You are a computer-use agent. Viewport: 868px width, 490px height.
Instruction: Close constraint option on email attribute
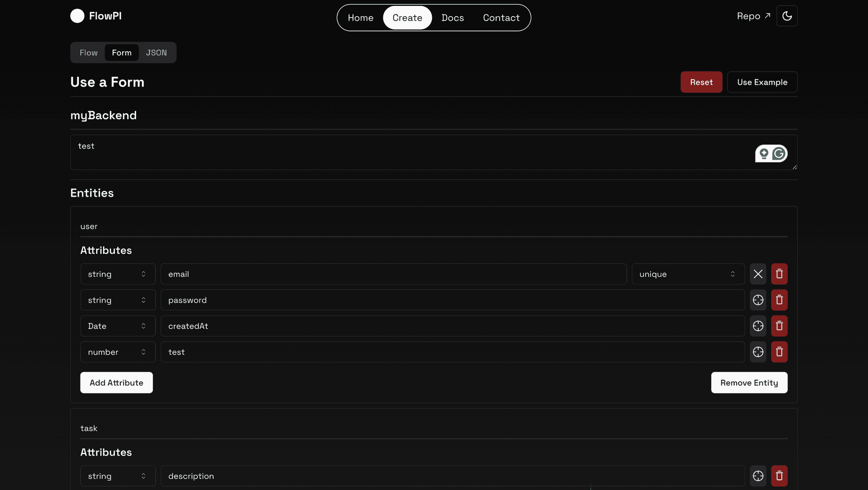[758, 274]
